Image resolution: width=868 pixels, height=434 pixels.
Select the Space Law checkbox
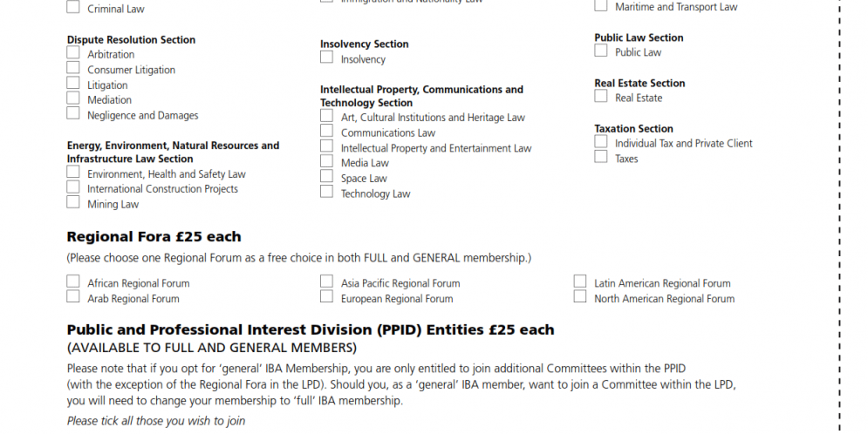point(326,177)
